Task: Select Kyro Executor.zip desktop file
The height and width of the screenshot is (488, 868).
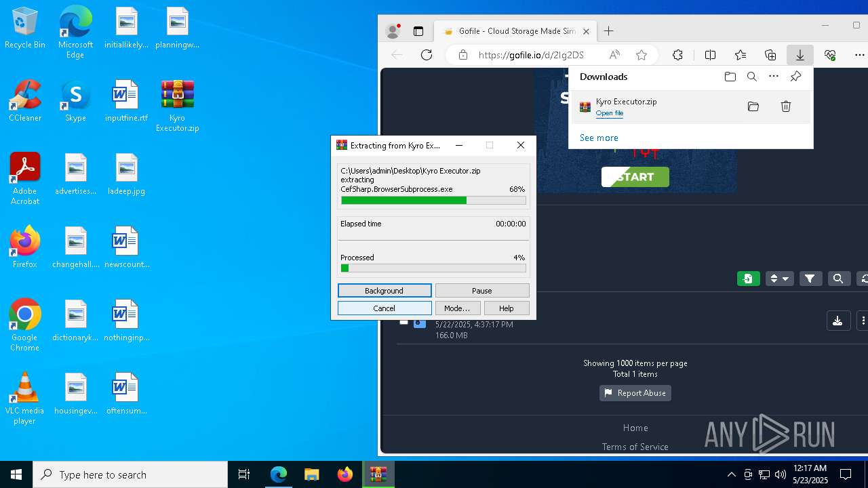Action: [x=178, y=106]
